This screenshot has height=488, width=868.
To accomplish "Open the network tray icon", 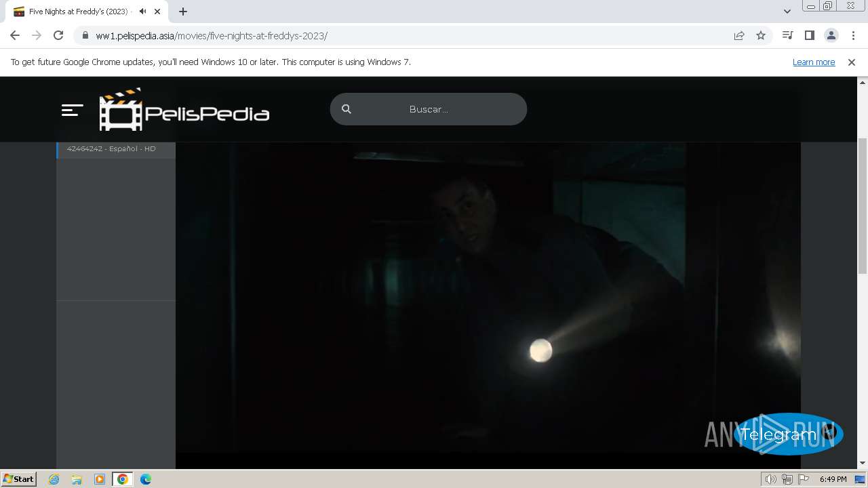I will pyautogui.click(x=787, y=479).
